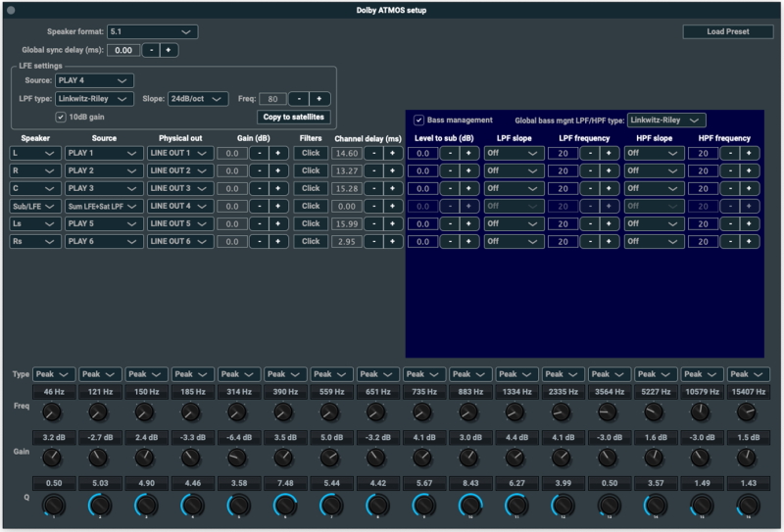The image size is (784, 532).
Task: Toggle the 10dB gain checkbox
Action: pyautogui.click(x=61, y=117)
